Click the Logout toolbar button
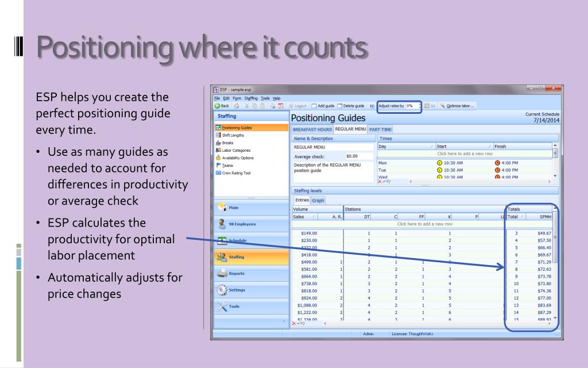 (x=298, y=106)
